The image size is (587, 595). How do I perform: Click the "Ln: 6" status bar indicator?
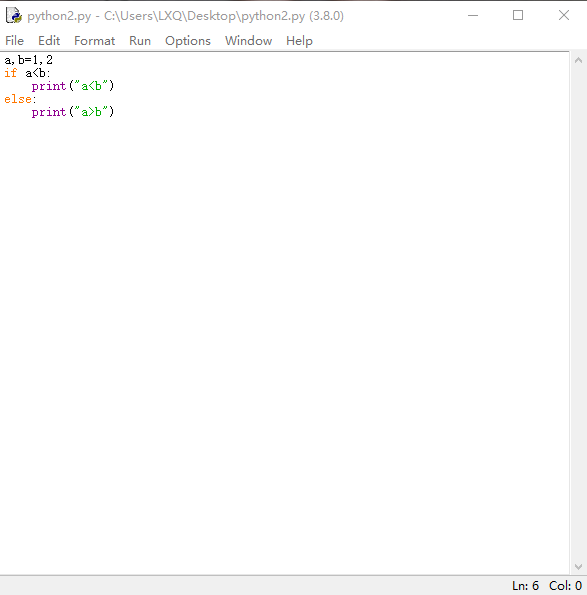coord(526,586)
